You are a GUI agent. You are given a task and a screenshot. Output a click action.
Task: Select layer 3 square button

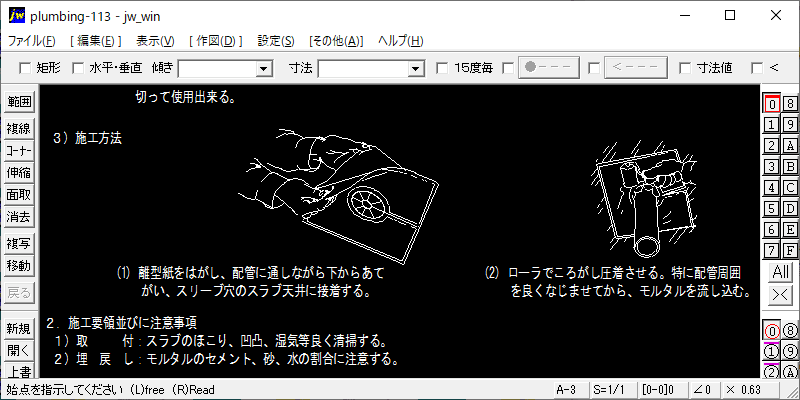coord(772,166)
